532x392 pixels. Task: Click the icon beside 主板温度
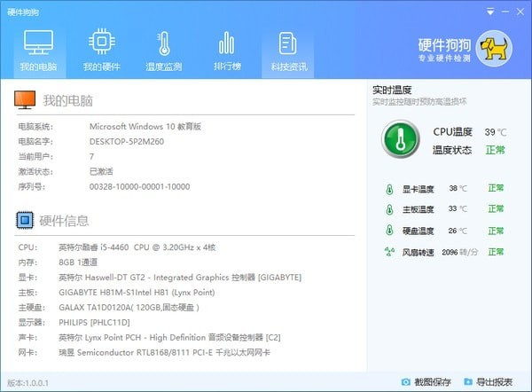point(388,209)
